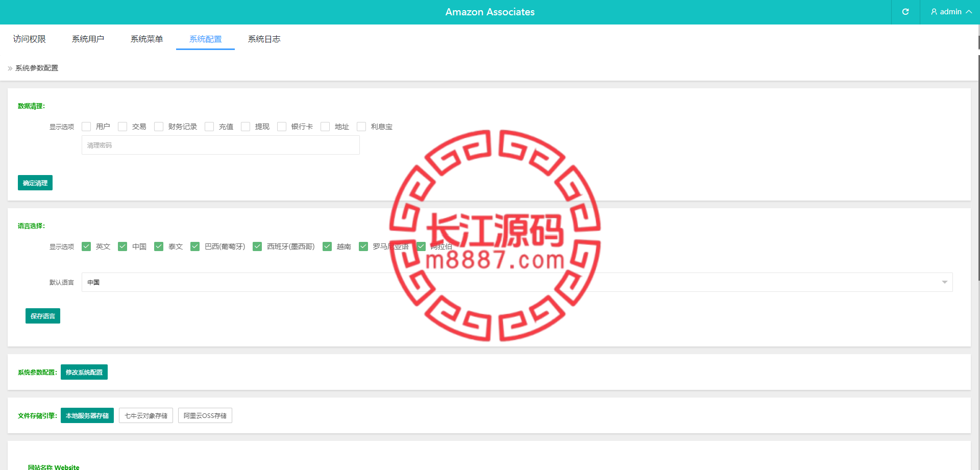The width and height of the screenshot is (980, 470).
Task: Toggle the 越南 language checkbox
Action: 327,246
